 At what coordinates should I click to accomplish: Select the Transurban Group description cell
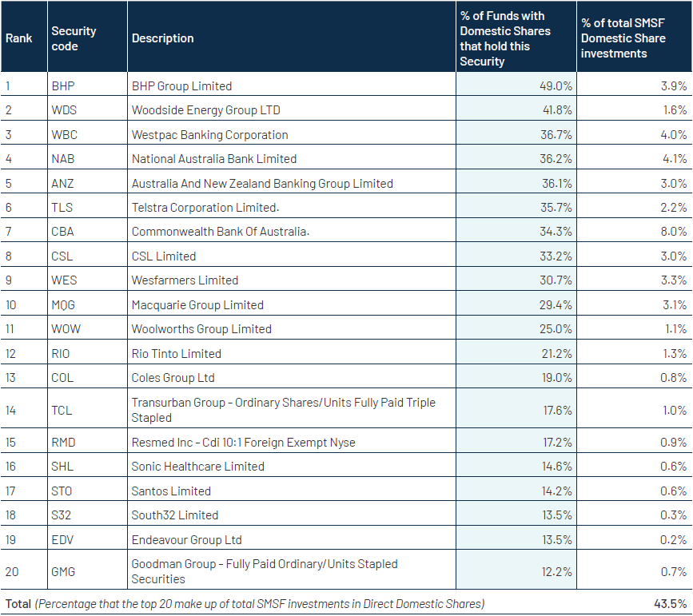(283, 410)
